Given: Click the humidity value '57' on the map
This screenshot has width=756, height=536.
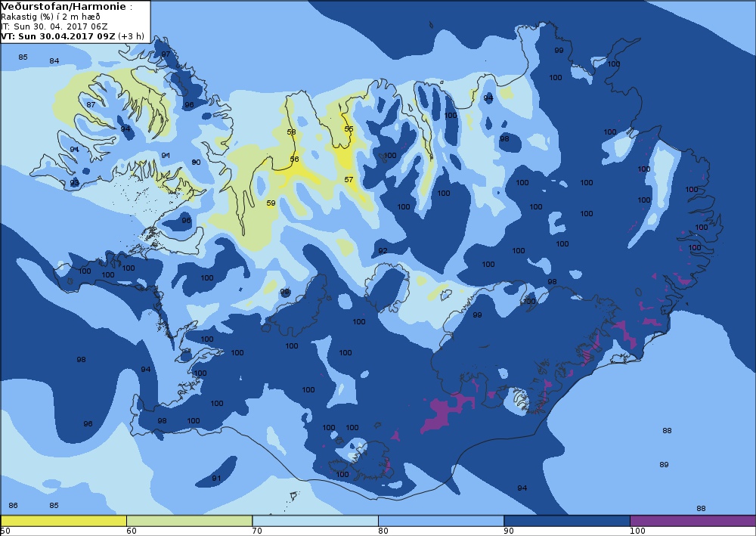Looking at the screenshot, I should click(349, 179).
